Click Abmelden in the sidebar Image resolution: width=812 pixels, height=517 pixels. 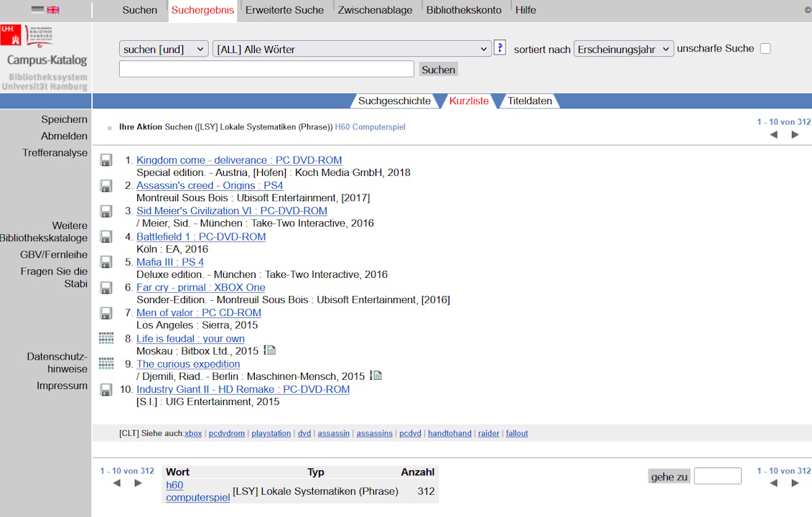coord(64,136)
